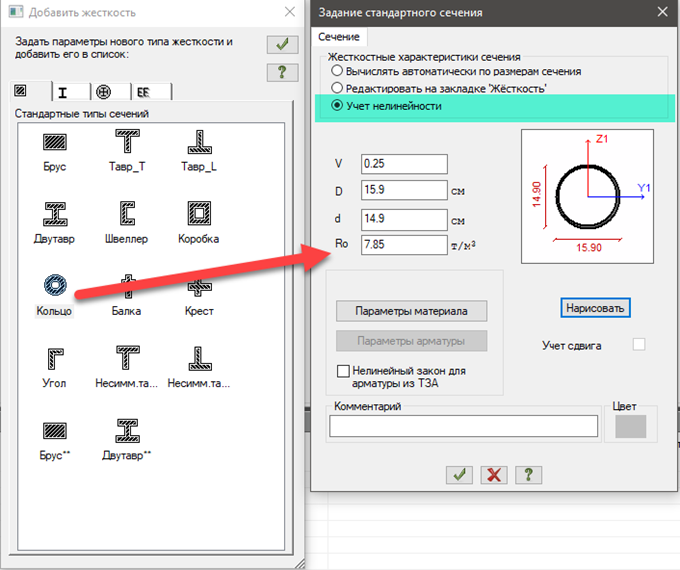The width and height of the screenshot is (680, 570).
Task: Click the V value input field
Action: (x=404, y=164)
